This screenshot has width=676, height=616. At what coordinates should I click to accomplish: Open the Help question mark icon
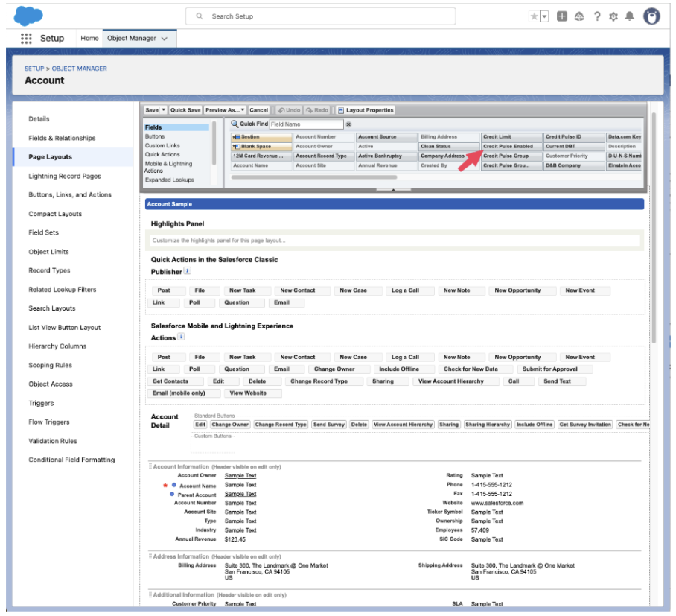[596, 16]
